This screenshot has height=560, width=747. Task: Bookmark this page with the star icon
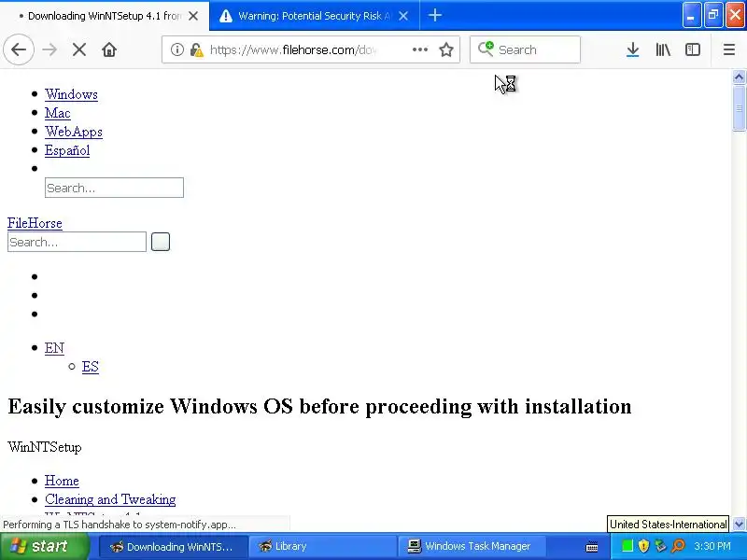(446, 49)
